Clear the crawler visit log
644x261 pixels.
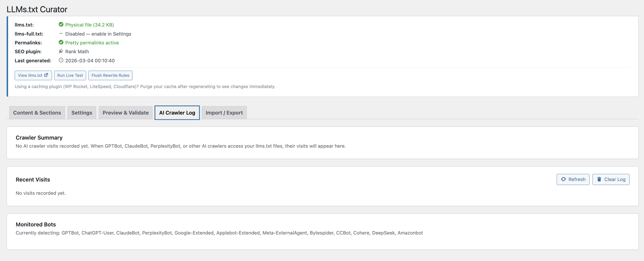coord(611,179)
